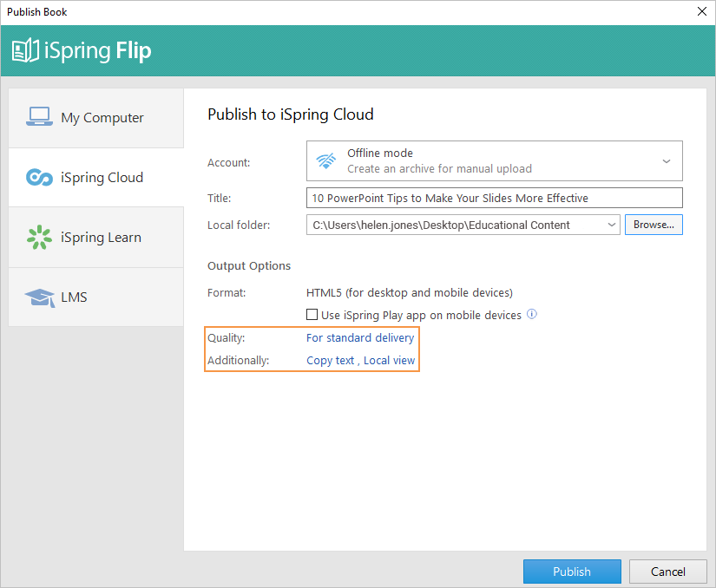Select the iSpring Learn flower icon
716x588 pixels.
coord(37,237)
